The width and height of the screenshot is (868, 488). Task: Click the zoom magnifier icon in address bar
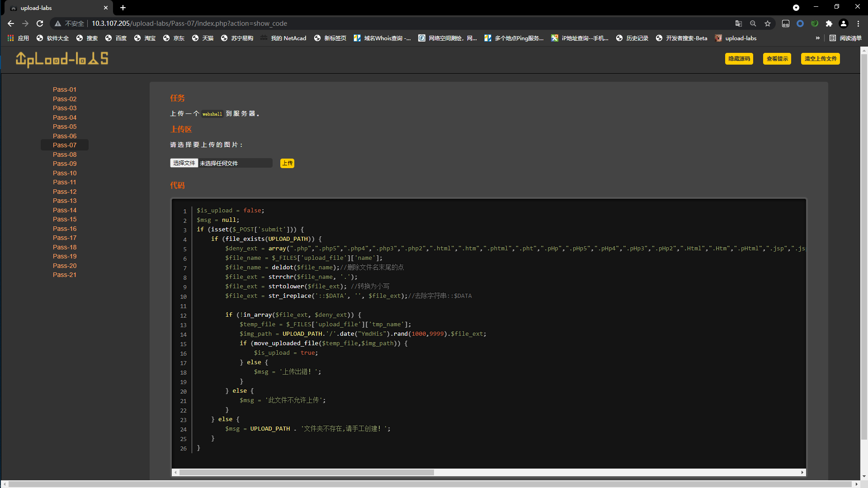point(753,23)
